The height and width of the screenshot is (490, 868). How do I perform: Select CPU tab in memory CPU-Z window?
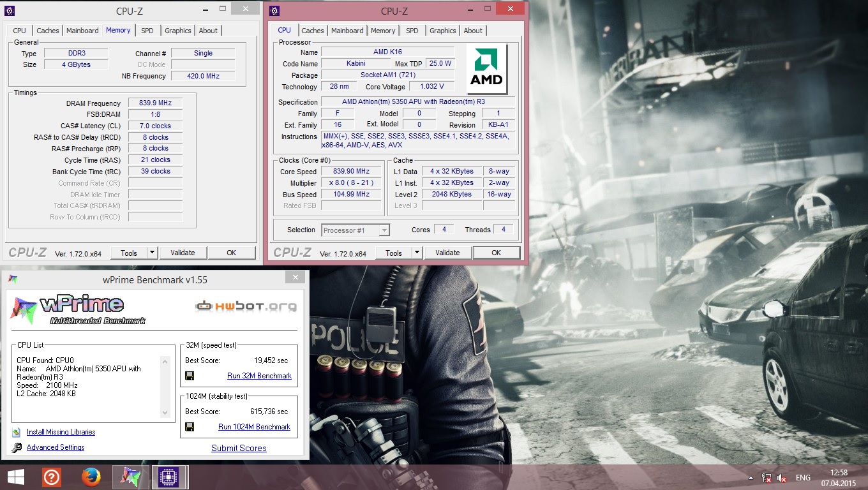20,31
